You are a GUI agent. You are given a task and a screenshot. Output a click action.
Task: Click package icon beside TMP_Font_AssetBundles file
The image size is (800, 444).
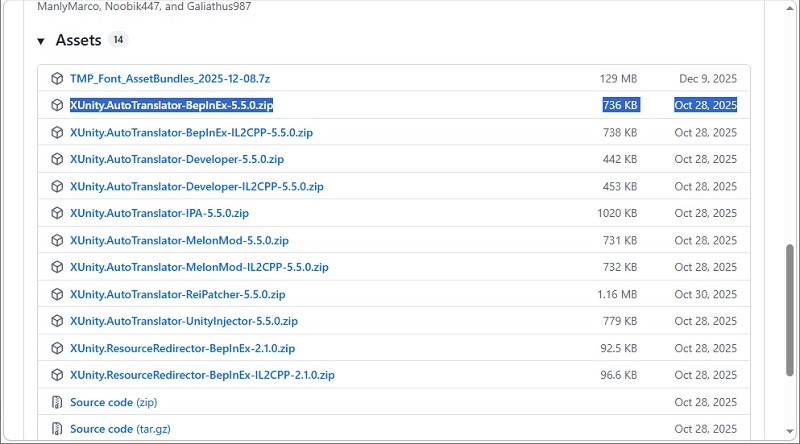click(57, 78)
